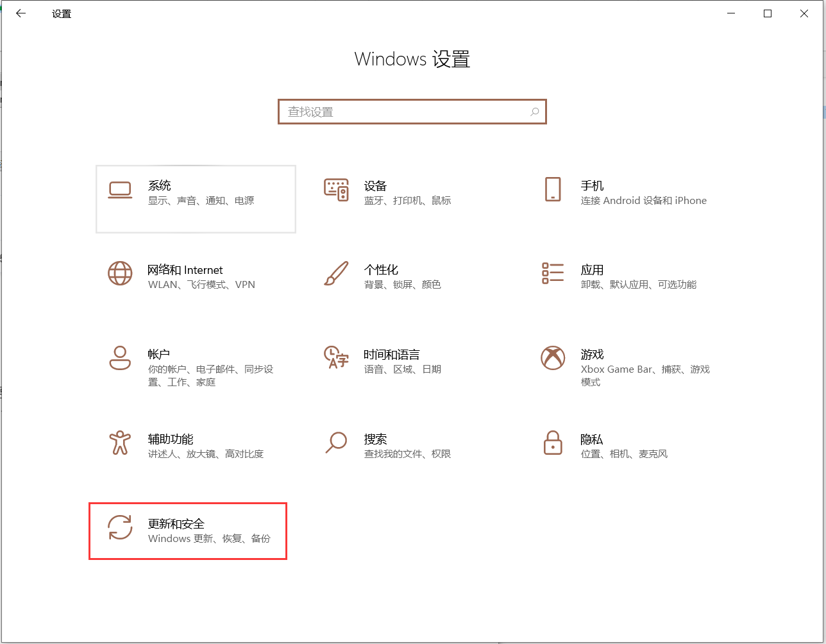Click the text WLAN、飞行模式、VPN

point(201,285)
